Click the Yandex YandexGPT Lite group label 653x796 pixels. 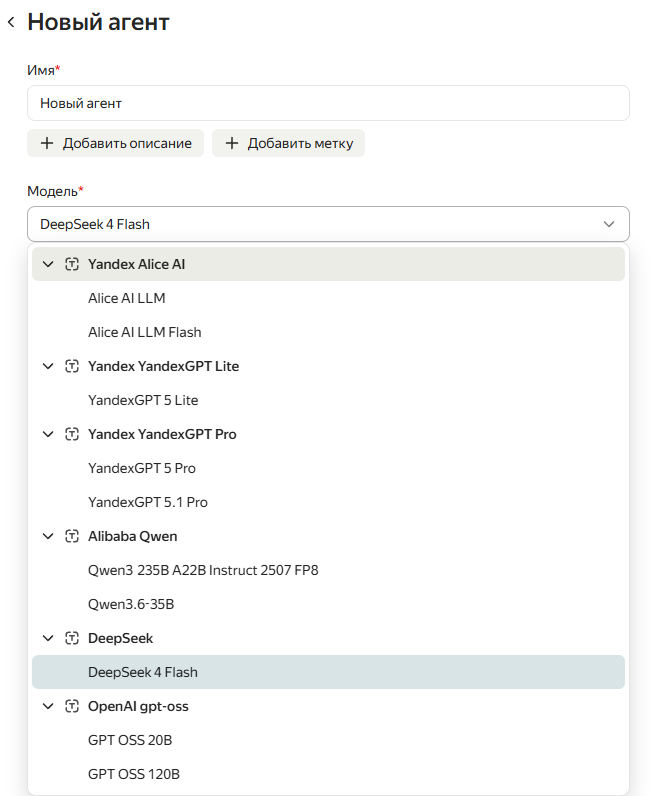coord(163,366)
